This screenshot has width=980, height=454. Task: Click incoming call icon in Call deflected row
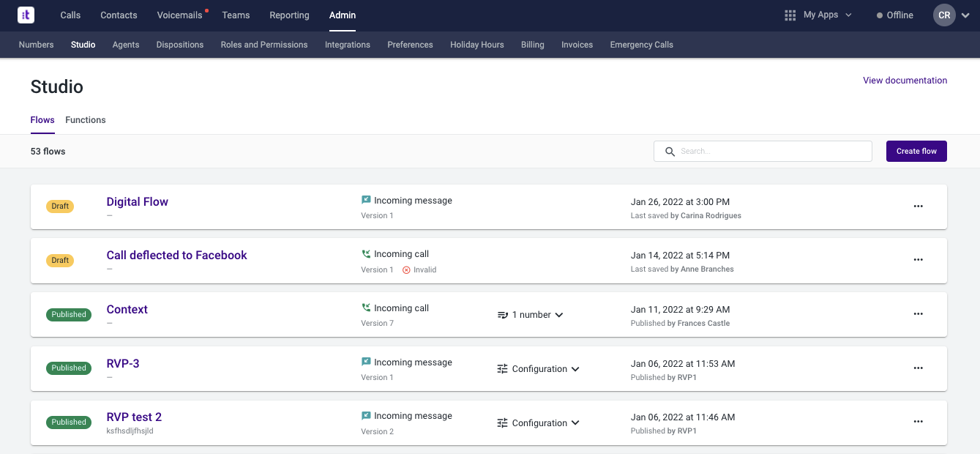coord(366,254)
